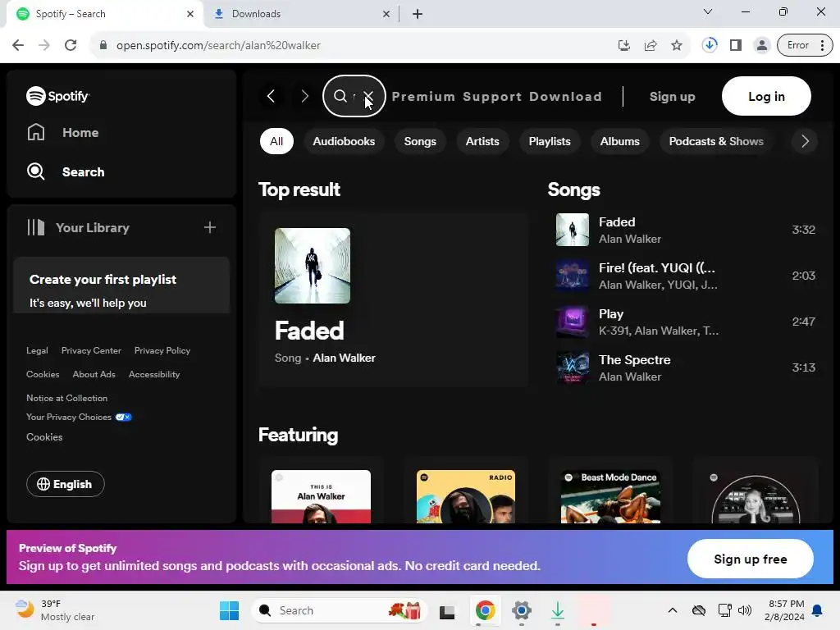Open a new browser tab
Viewport: 840px width, 630px height.
coord(418,14)
